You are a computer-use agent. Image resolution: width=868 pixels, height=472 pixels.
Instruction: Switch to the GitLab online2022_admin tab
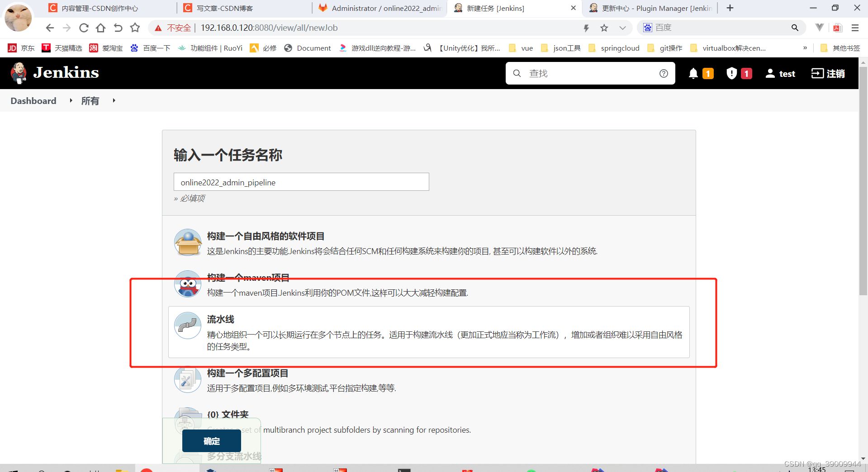tap(379, 8)
